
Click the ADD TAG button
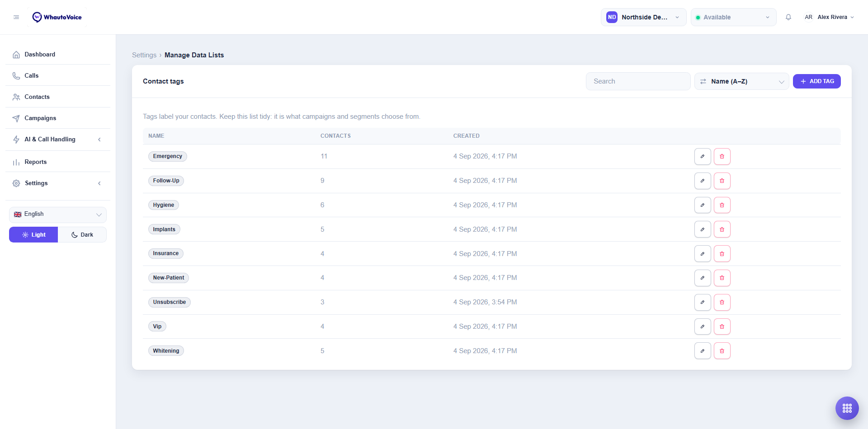816,81
